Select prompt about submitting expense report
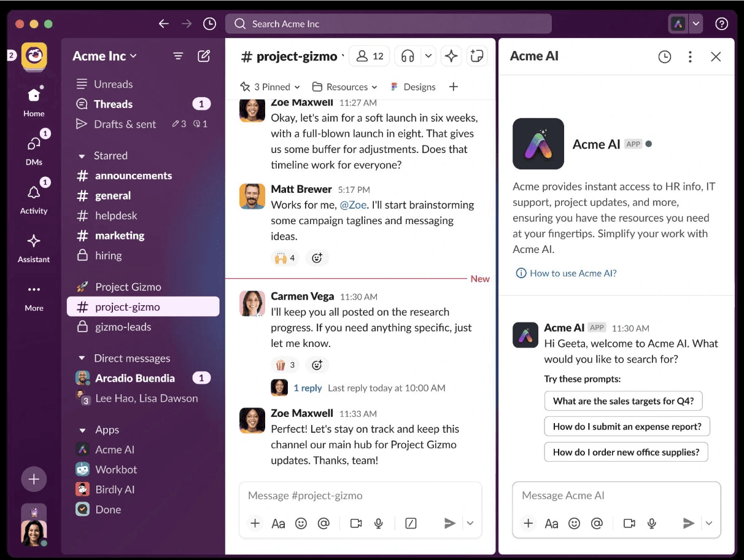 (627, 426)
